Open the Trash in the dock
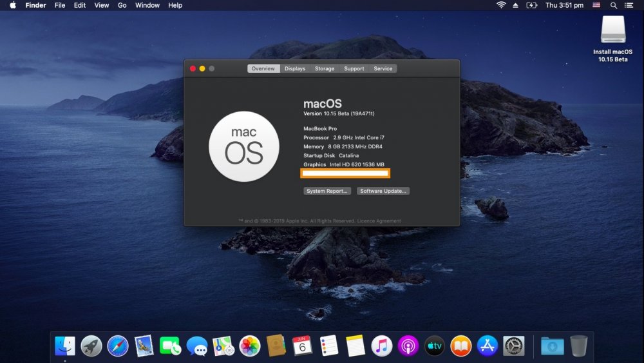This screenshot has width=644, height=363. pos(578,346)
